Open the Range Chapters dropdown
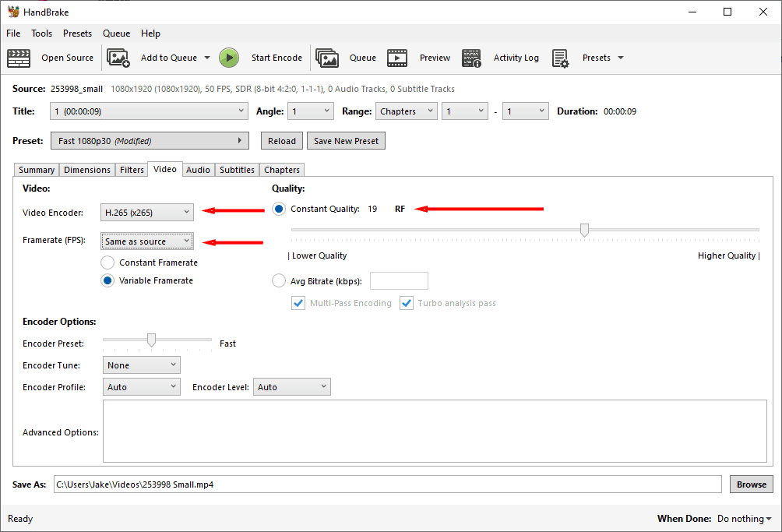782x532 pixels. click(x=407, y=111)
